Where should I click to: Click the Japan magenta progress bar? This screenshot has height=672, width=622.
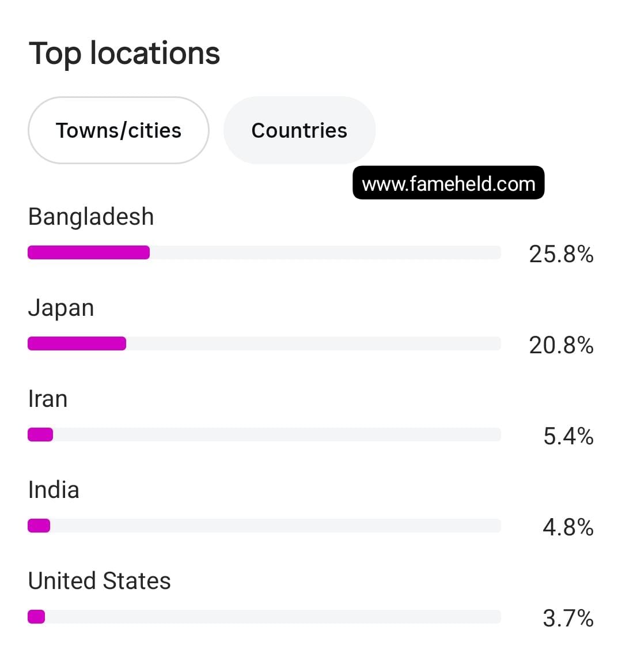(77, 343)
